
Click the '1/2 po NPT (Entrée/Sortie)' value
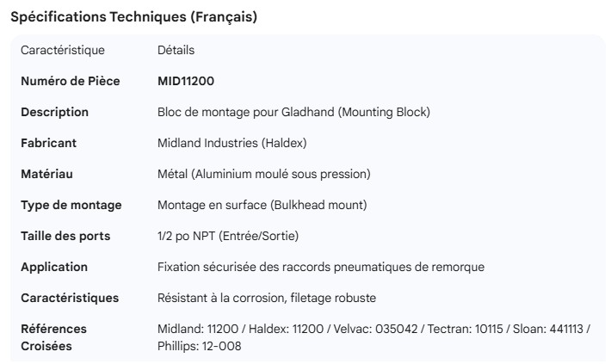click(x=228, y=236)
